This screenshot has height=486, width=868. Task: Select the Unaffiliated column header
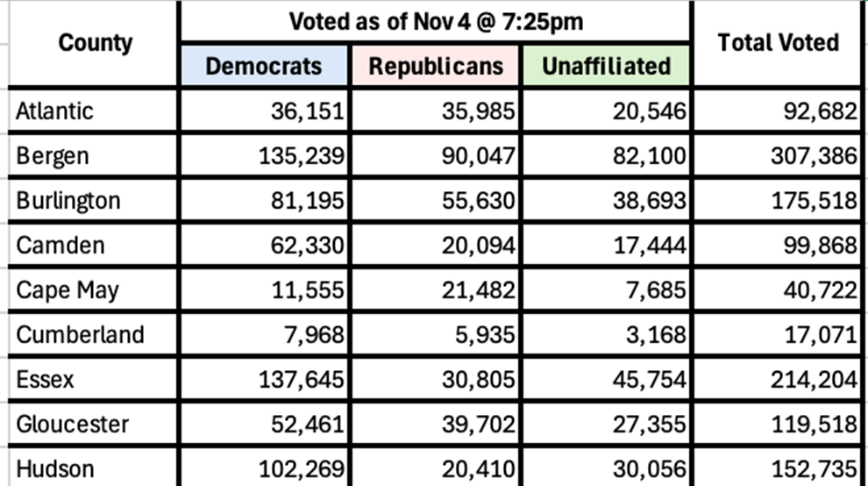coord(606,66)
